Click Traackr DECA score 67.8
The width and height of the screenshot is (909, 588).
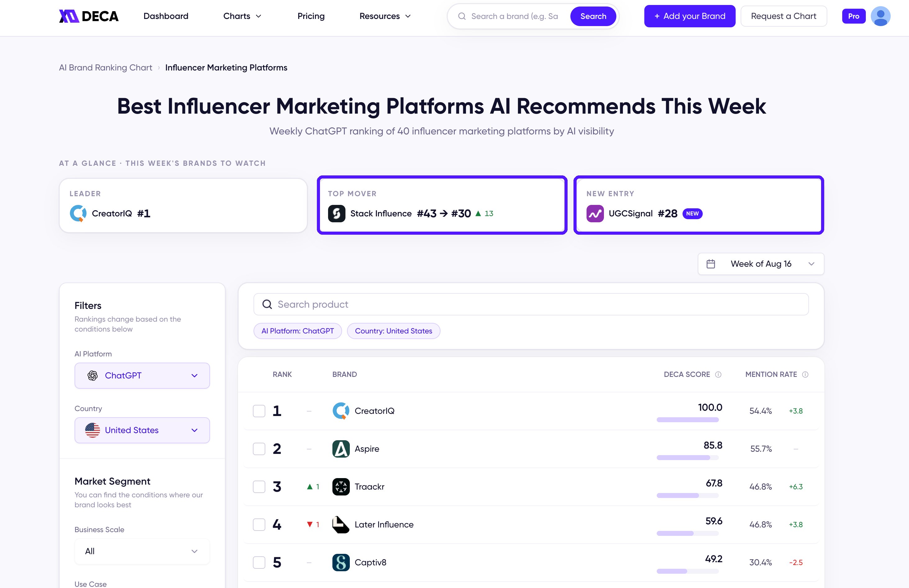[x=714, y=483]
